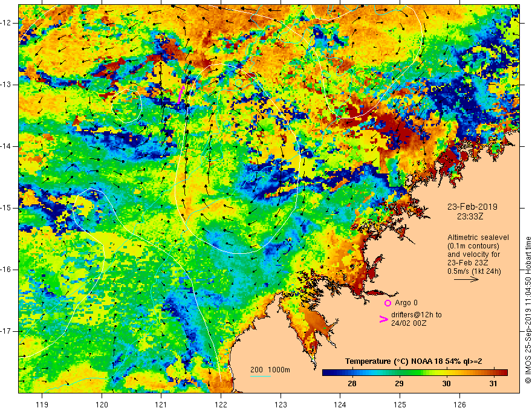Click longitude label 126

[459, 404]
